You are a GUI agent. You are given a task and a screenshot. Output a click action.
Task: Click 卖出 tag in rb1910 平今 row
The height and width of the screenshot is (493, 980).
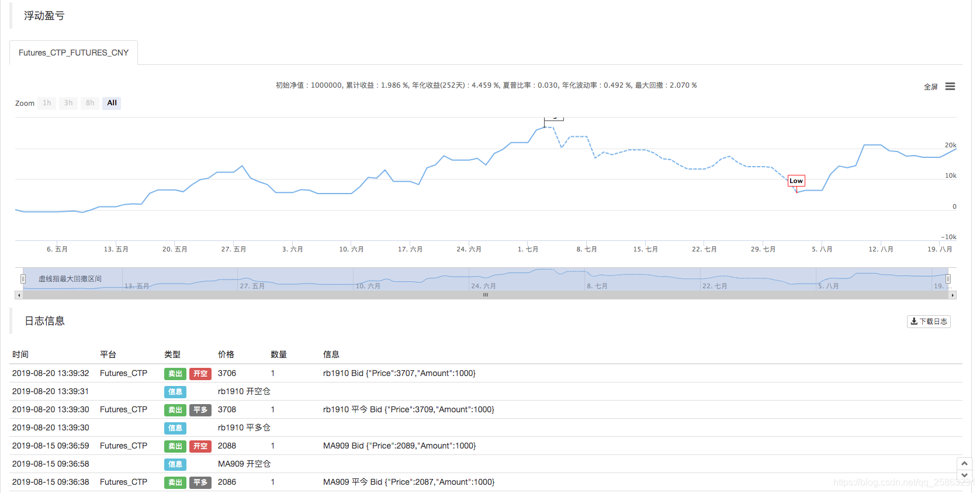175,410
